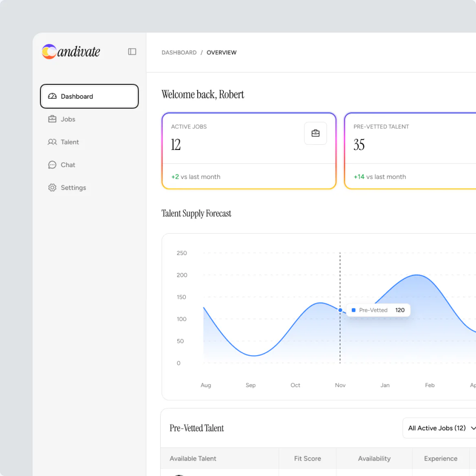Screen dimensions: 476x476
Task: Click the pre-vetted talent count 35
Action: coord(359,145)
